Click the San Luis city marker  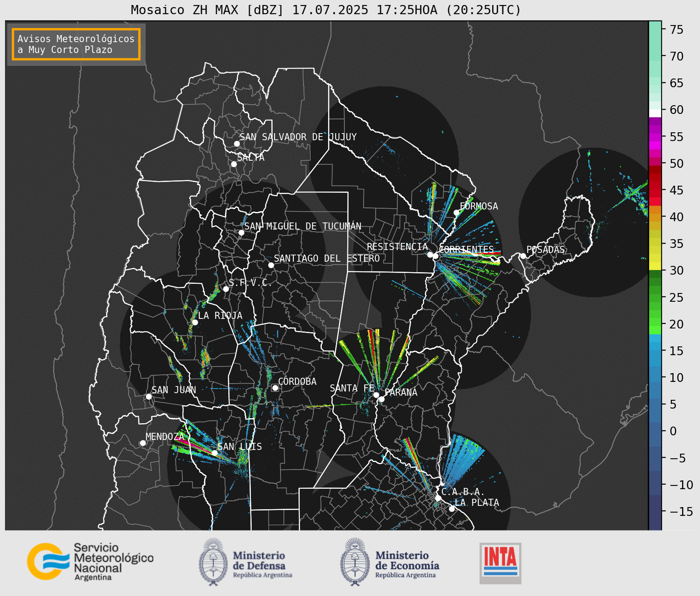215,453
